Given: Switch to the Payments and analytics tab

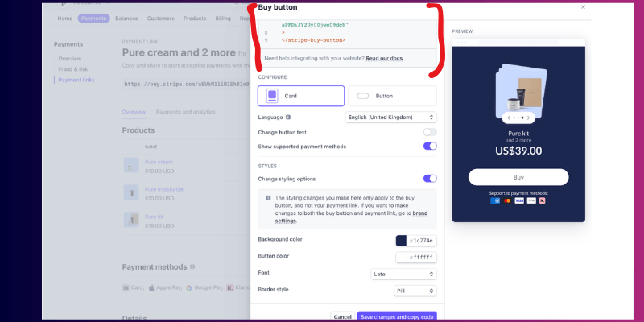Looking at the screenshot, I should point(186,112).
